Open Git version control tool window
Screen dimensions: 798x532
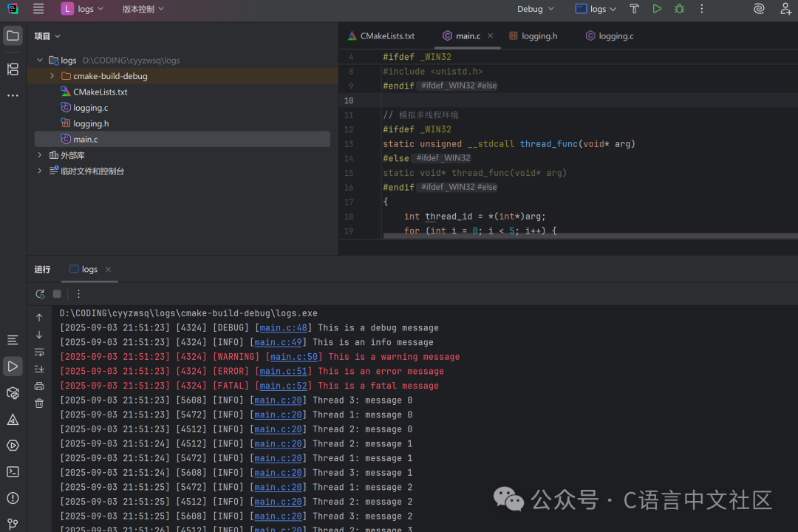tap(13, 524)
